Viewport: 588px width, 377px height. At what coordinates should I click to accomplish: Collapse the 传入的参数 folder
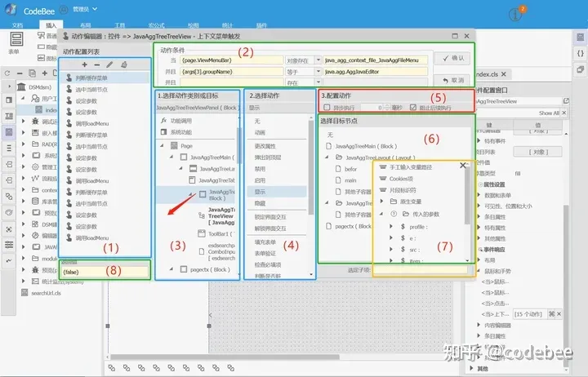pos(381,214)
